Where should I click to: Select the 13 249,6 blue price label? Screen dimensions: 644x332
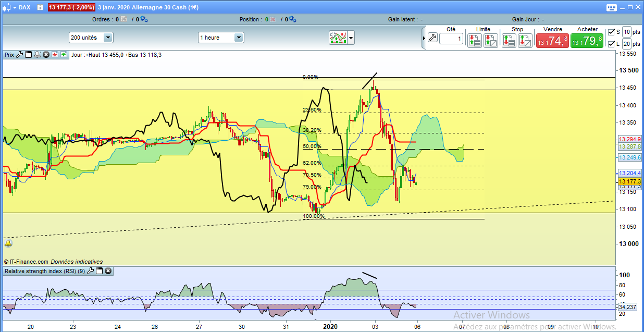click(x=629, y=157)
